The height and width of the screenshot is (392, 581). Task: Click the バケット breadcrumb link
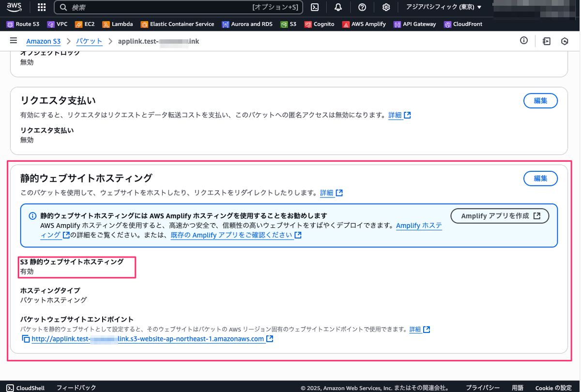[x=89, y=41]
